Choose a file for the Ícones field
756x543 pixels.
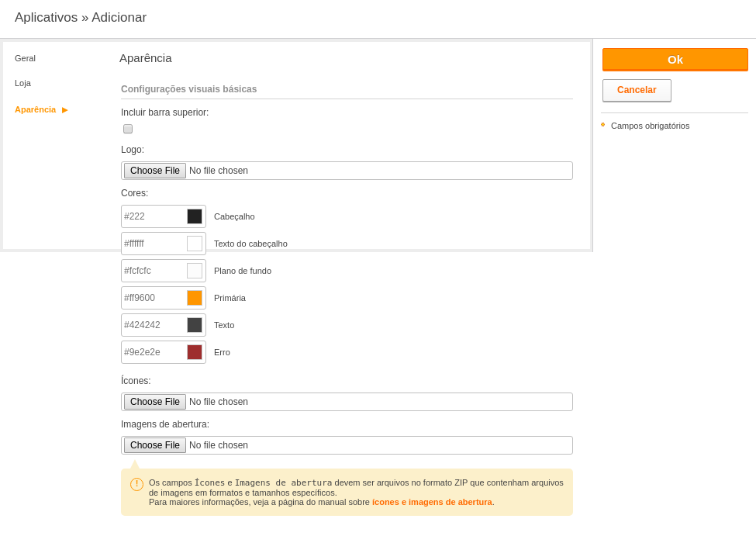pyautogui.click(x=155, y=402)
